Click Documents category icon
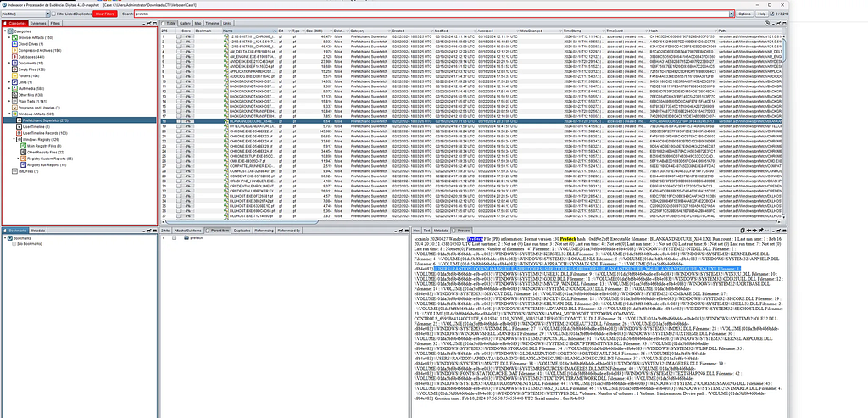868x418 pixels. (x=14, y=63)
